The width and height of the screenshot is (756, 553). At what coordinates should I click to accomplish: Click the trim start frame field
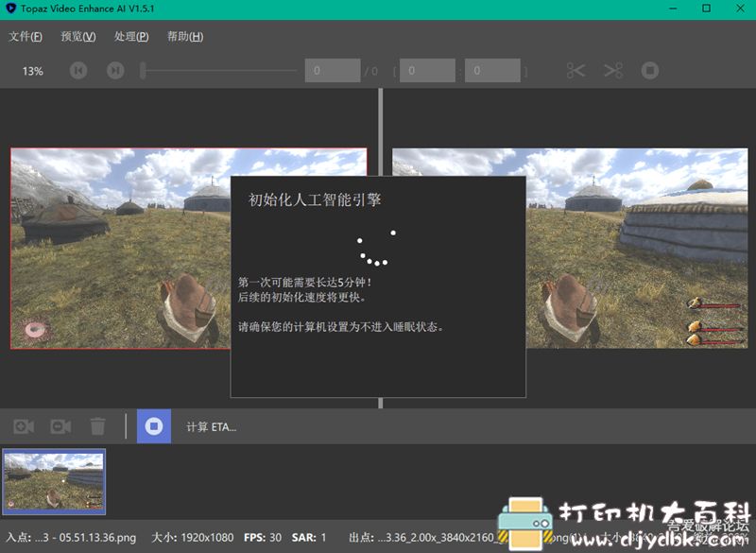(x=427, y=70)
